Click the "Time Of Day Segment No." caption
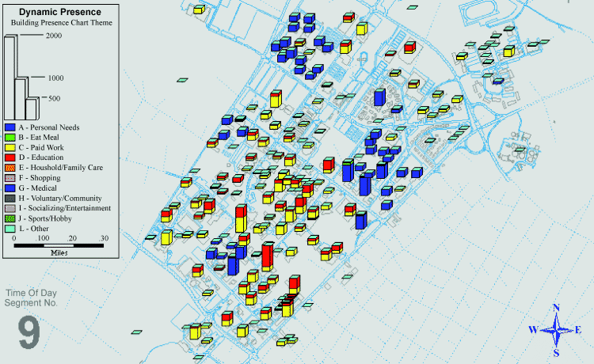Viewport: 594px width, 364px height. coord(31,298)
